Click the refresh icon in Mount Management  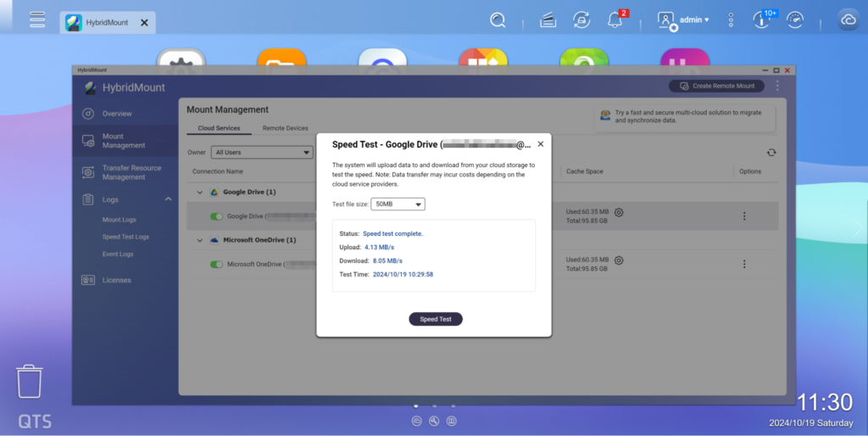point(771,153)
